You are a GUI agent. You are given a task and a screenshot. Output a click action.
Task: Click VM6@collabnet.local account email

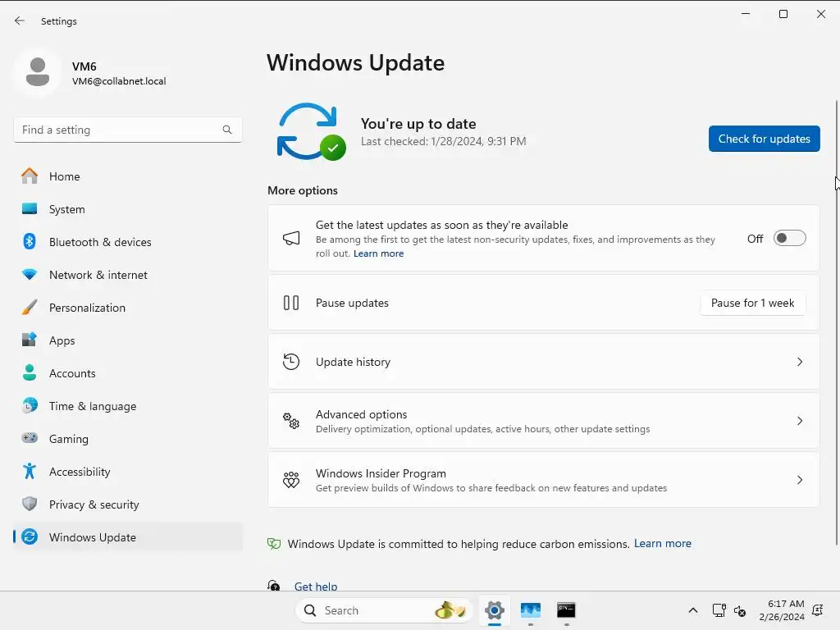(119, 81)
